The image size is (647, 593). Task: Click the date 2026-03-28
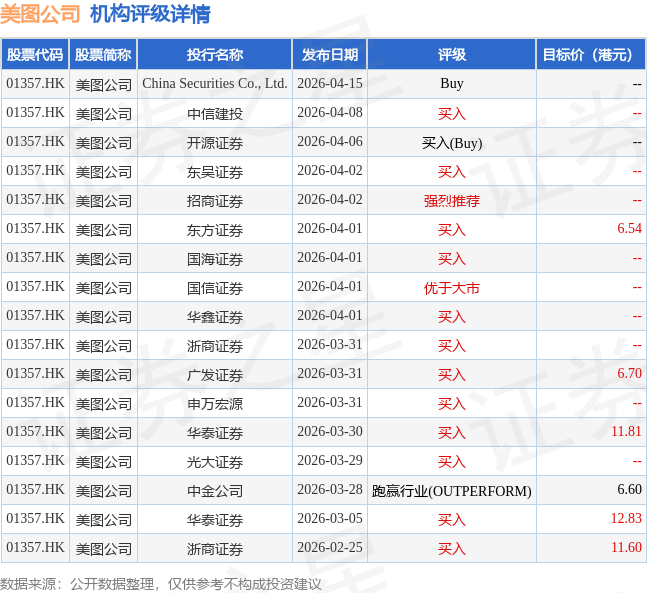coord(330,489)
